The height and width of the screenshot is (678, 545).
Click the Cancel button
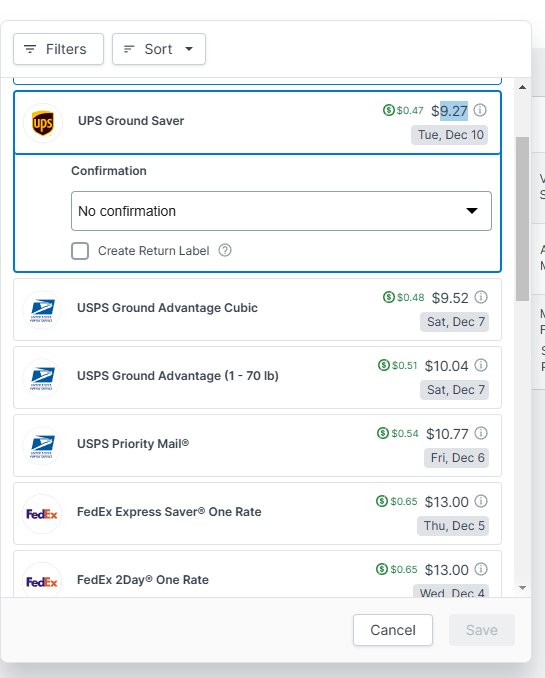[x=393, y=630]
